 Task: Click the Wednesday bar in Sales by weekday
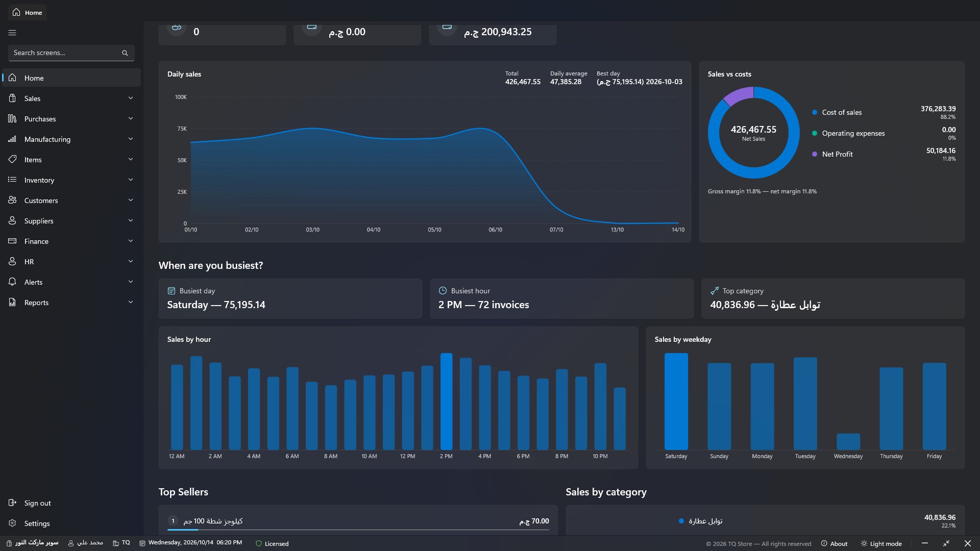click(848, 442)
